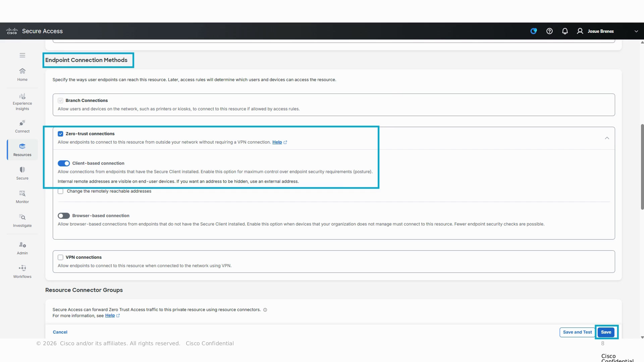
Task: Open the Zero-trust connections Help link
Action: click(277, 142)
